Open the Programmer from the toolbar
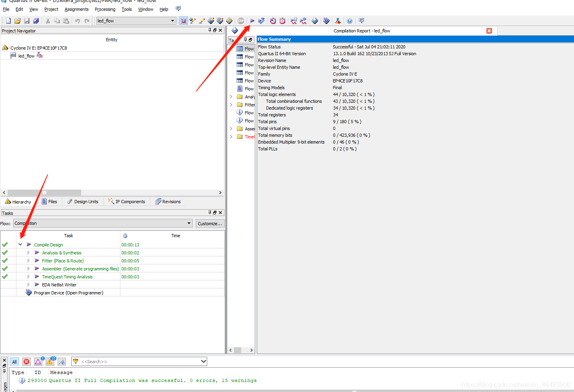This screenshot has width=574, height=392. coord(326,21)
